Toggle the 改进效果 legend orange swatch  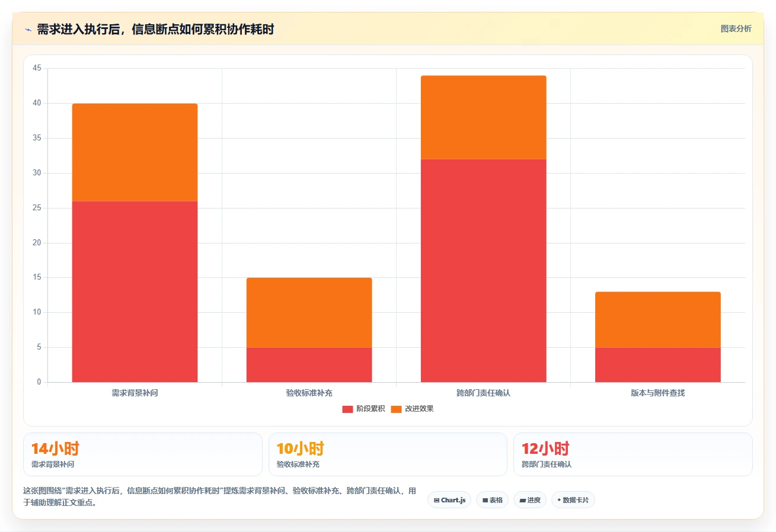[396, 409]
